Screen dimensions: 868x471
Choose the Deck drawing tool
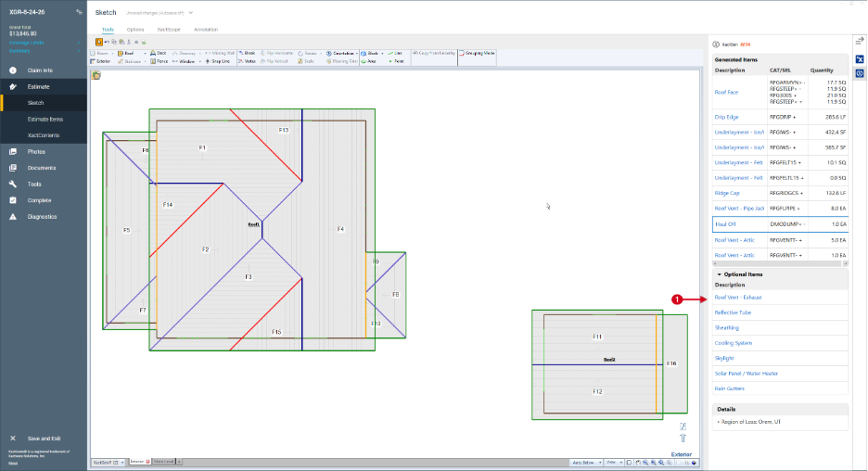159,53
